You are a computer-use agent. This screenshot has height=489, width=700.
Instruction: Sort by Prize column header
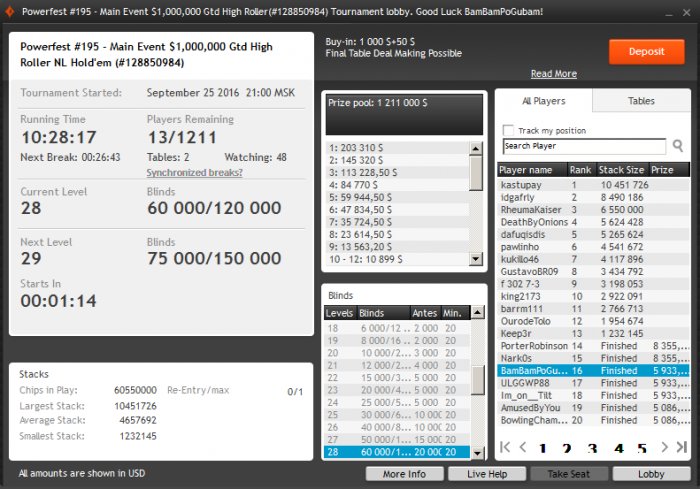point(669,170)
